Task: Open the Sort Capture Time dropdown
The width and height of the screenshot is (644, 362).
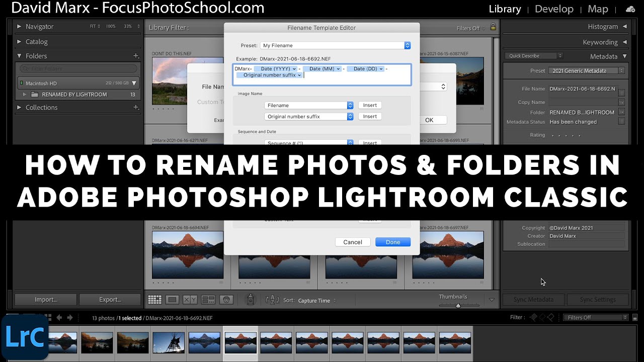Action: pos(317,301)
